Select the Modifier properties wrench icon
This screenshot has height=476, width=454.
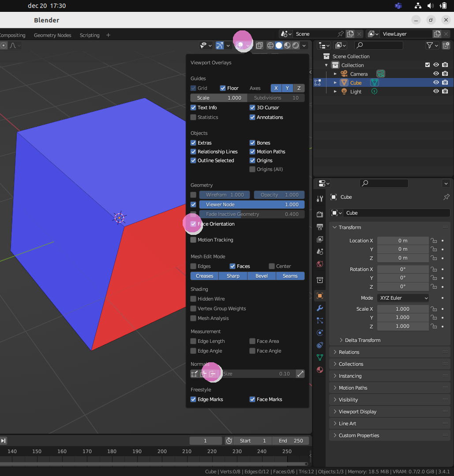(x=319, y=308)
